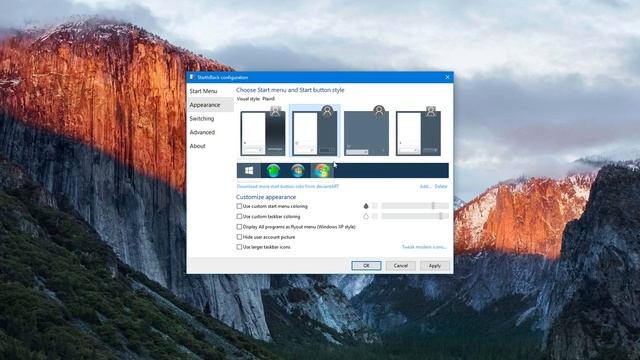Open Download more start button orbs link
Image resolution: width=640 pixels, height=360 pixels.
point(288,187)
